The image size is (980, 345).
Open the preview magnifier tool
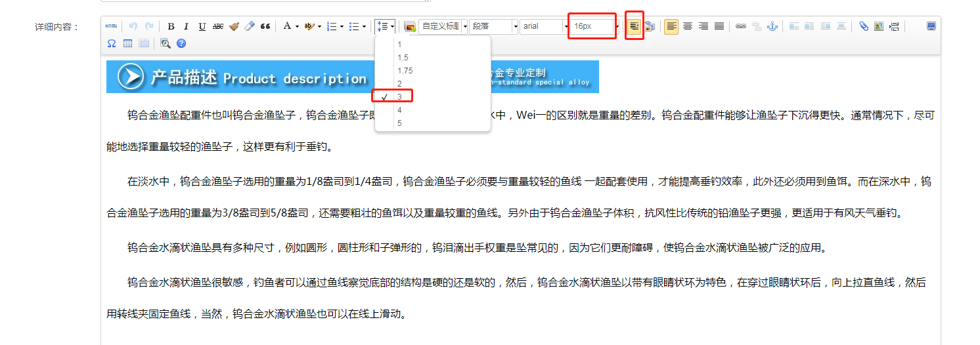pyautogui.click(x=166, y=43)
